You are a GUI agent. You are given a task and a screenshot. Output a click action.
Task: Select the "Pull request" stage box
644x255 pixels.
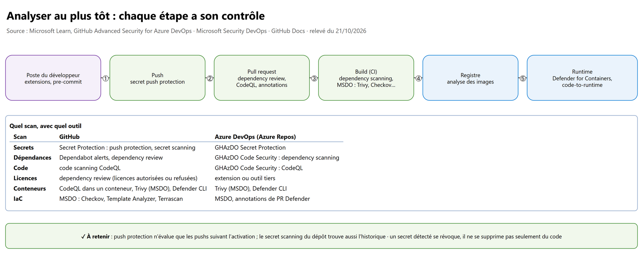click(x=262, y=78)
